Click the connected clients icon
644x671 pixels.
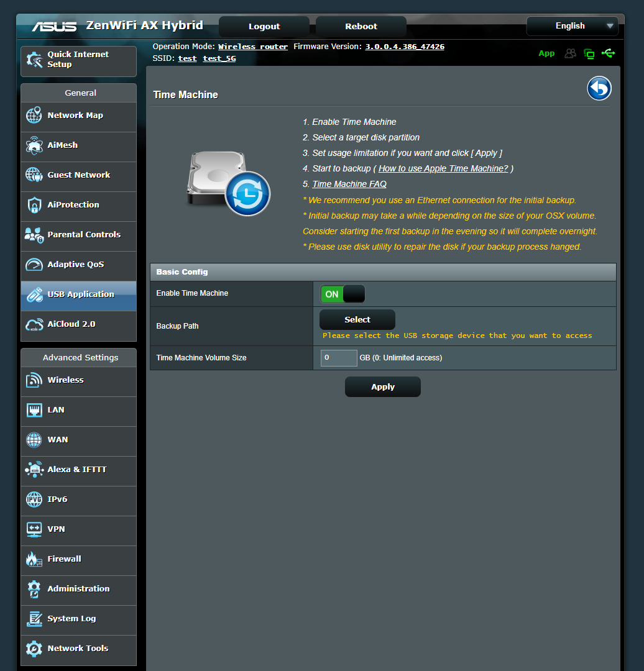570,53
